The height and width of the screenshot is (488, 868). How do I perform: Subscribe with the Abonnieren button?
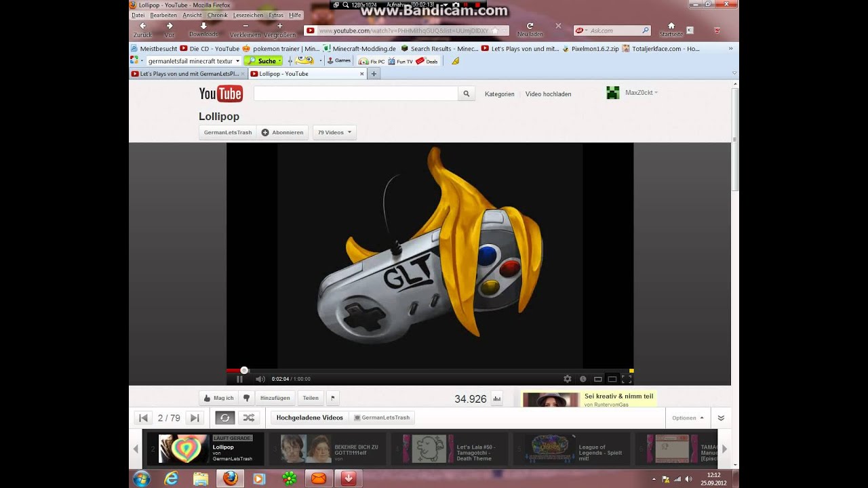(x=283, y=132)
